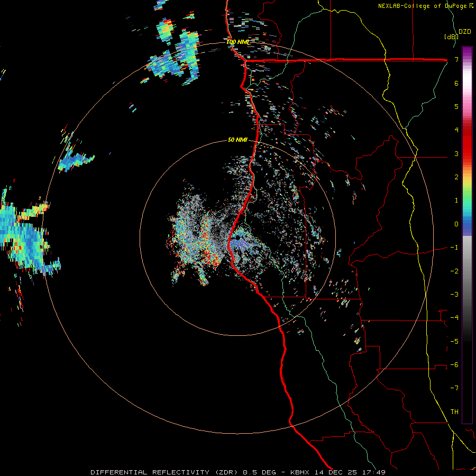Click the 6 value on the color scale
The width and height of the screenshot is (476, 476).
(456, 83)
